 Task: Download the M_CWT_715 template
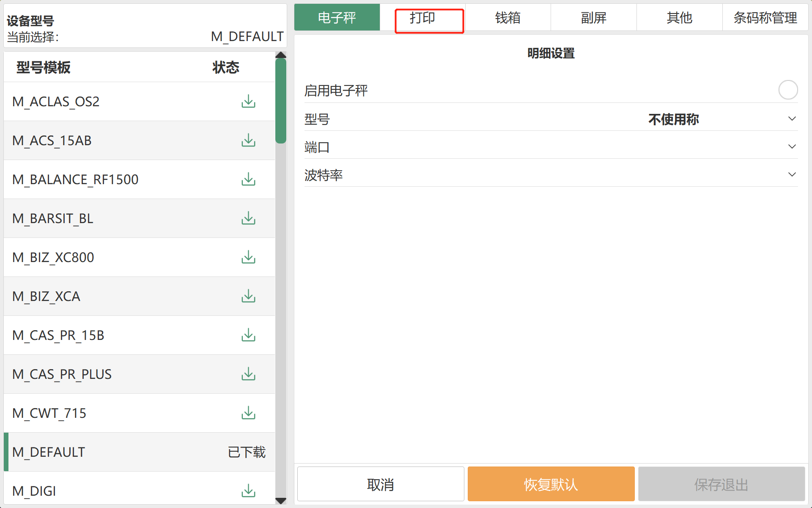[248, 413]
